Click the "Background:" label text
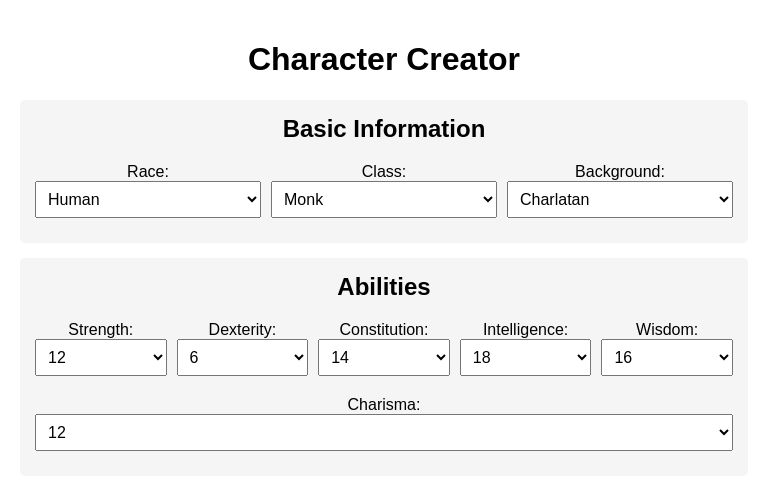 tap(620, 171)
